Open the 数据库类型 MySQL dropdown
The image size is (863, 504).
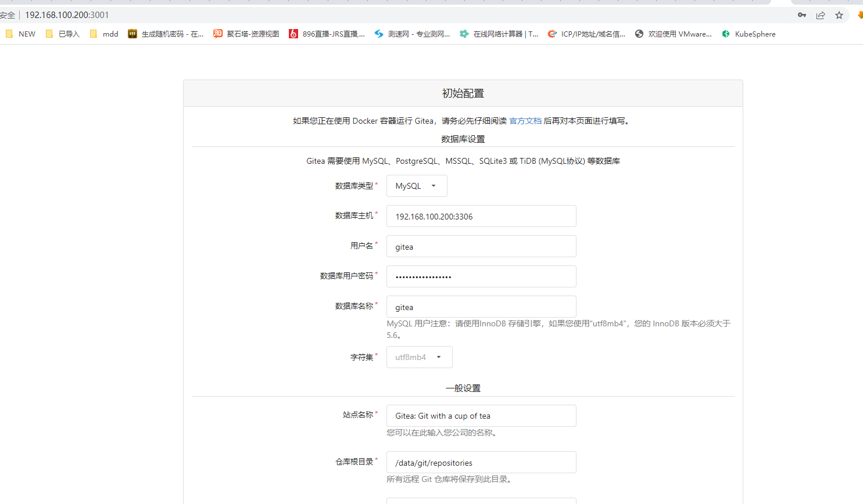tap(417, 186)
